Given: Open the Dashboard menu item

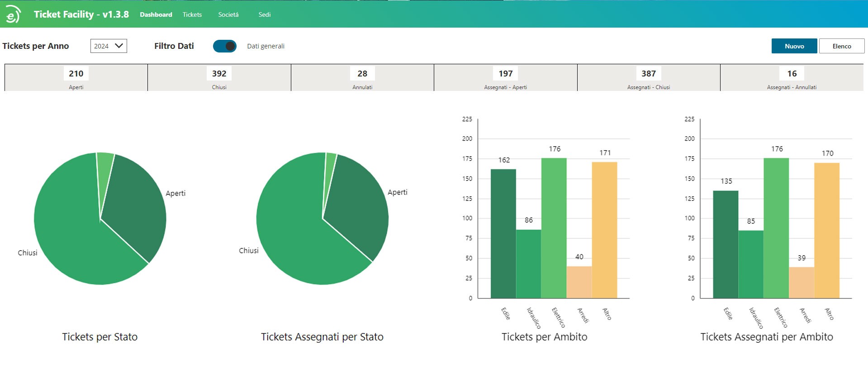Looking at the screenshot, I should point(156,14).
